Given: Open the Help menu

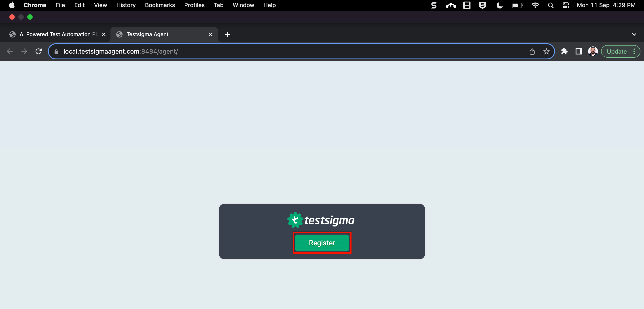Looking at the screenshot, I should pos(269,5).
